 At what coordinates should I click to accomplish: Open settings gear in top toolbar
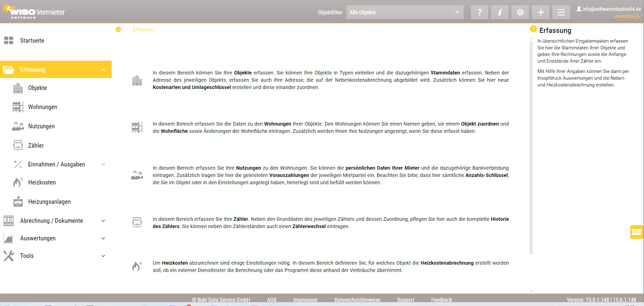[x=520, y=12]
